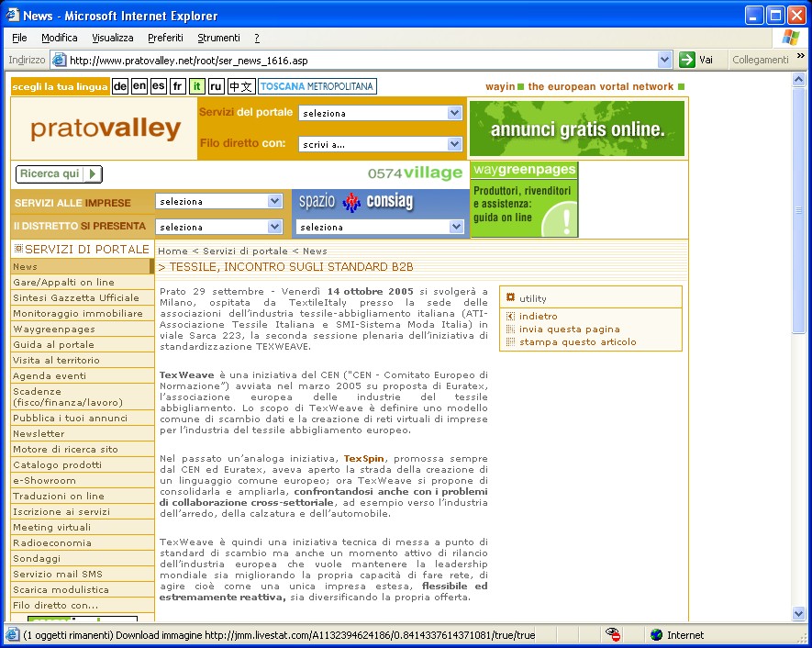Open the Modifica menu
This screenshot has width=812, height=648.
pyautogui.click(x=59, y=38)
